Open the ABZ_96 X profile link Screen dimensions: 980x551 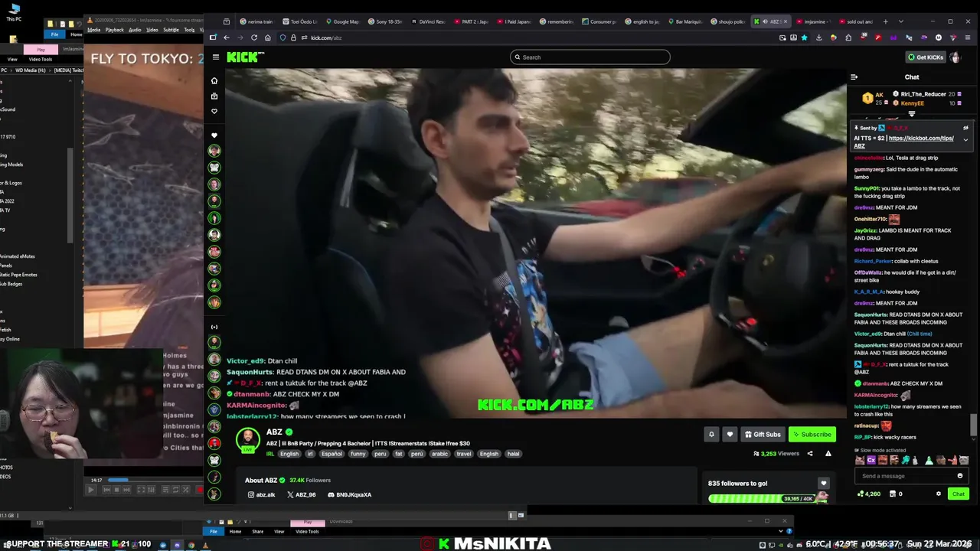coord(301,494)
